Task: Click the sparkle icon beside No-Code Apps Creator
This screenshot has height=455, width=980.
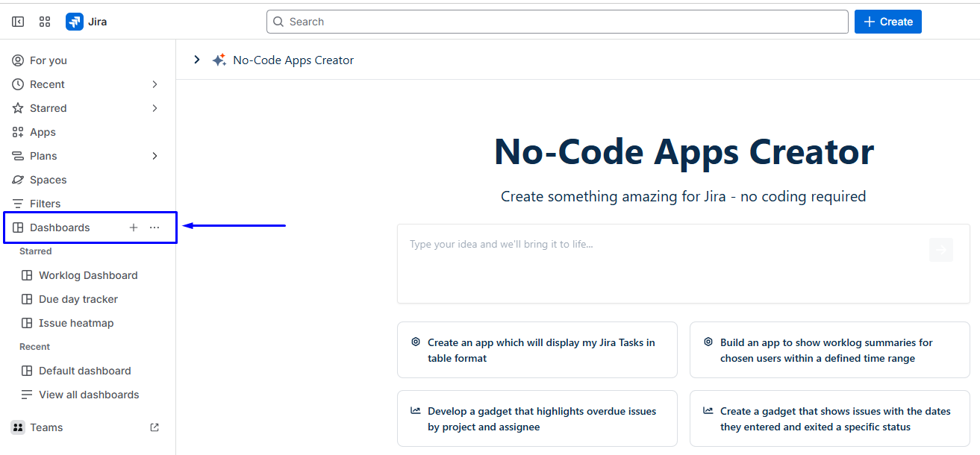Action: 219,60
